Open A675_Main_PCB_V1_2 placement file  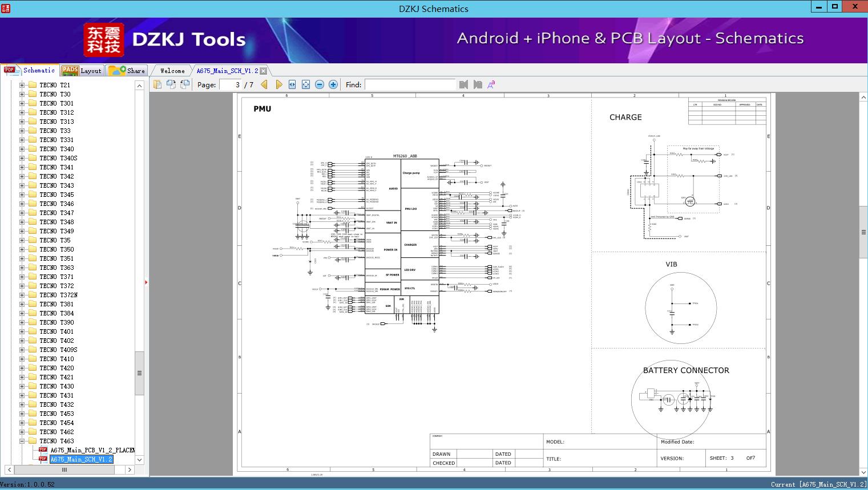point(92,450)
